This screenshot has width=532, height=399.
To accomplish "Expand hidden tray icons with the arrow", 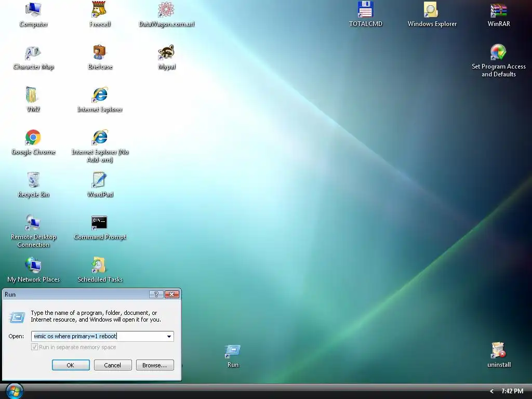I will coord(491,391).
